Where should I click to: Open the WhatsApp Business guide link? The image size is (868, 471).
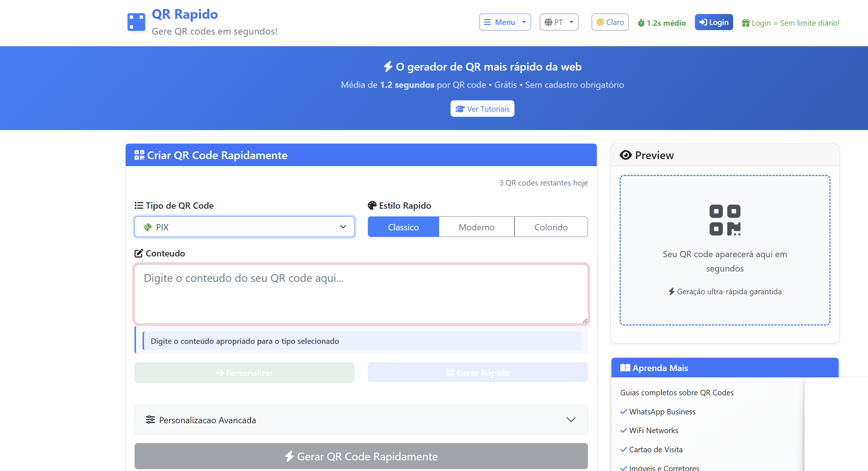pos(662,411)
